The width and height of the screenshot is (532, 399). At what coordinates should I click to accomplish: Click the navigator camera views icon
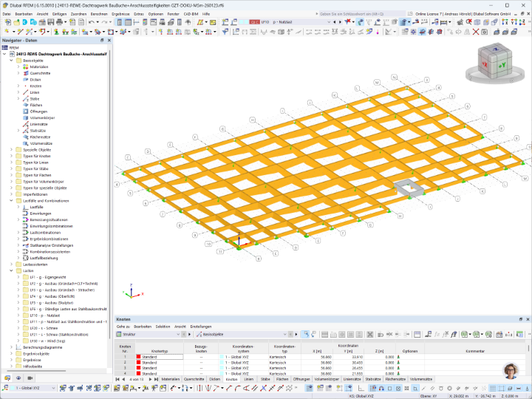[x=30, y=378]
